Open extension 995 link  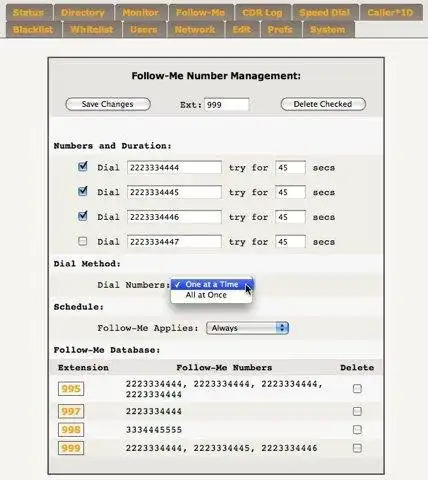point(71,389)
